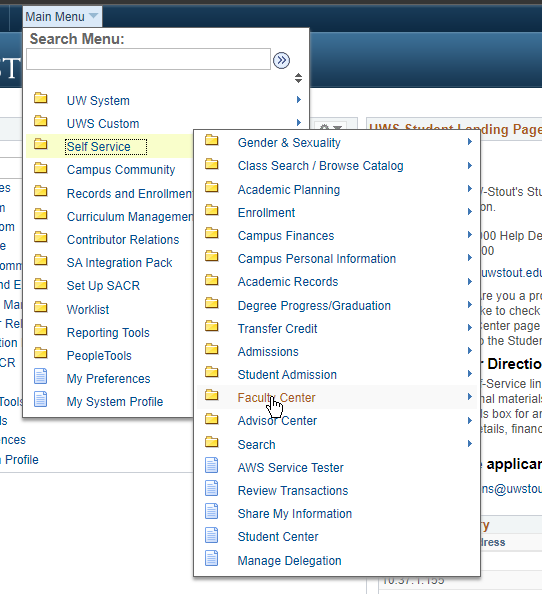
Task: Open the Reporting Tools entry
Action: click(x=108, y=333)
